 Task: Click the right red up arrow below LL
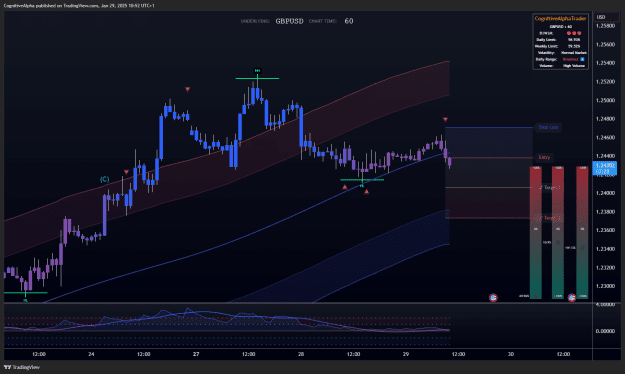tap(366, 192)
